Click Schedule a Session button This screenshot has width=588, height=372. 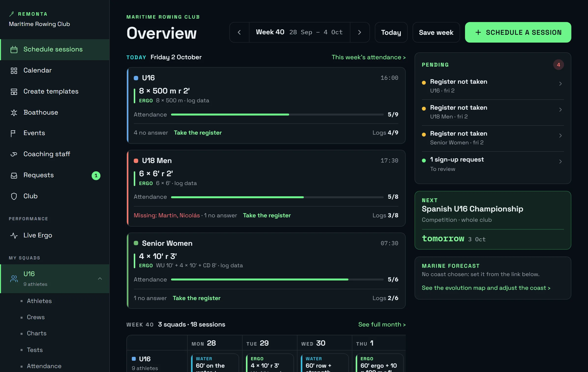[x=518, y=32]
